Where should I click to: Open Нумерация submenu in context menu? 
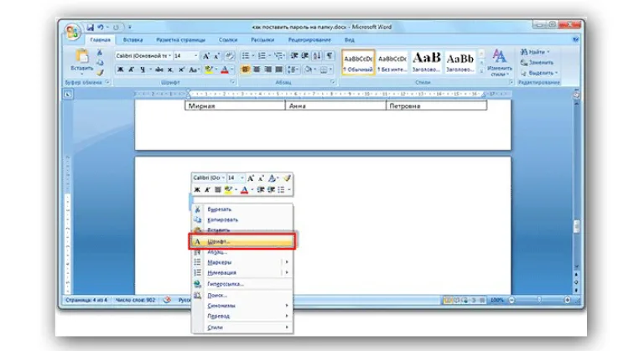click(x=241, y=272)
